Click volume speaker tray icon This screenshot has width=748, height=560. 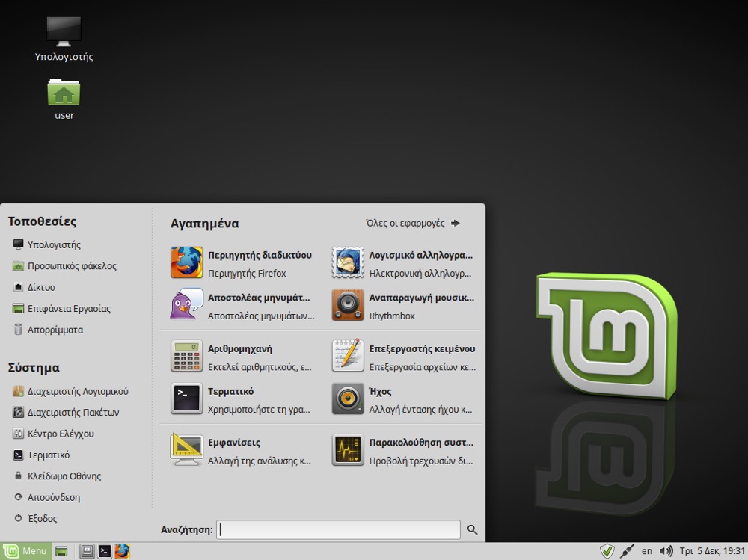click(x=666, y=552)
